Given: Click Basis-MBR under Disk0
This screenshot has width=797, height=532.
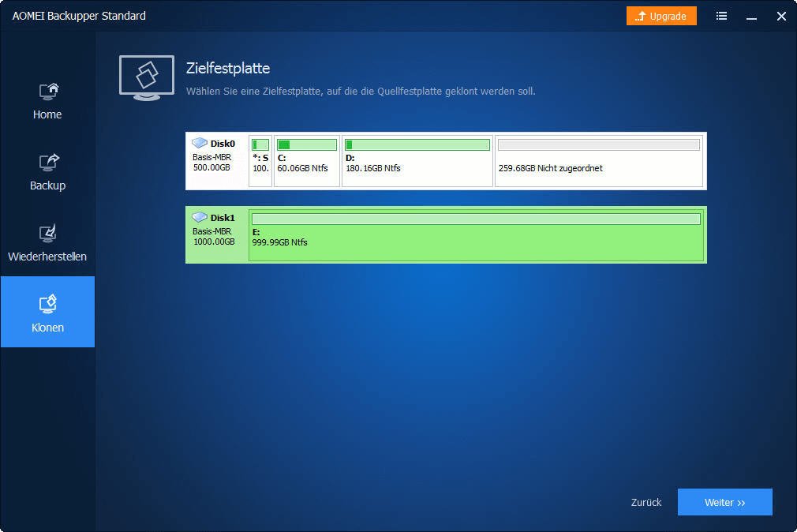Looking at the screenshot, I should pos(212,157).
